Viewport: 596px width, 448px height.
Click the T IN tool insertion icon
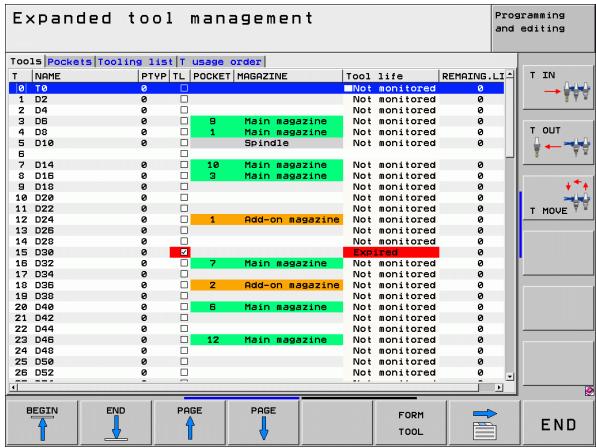click(558, 87)
